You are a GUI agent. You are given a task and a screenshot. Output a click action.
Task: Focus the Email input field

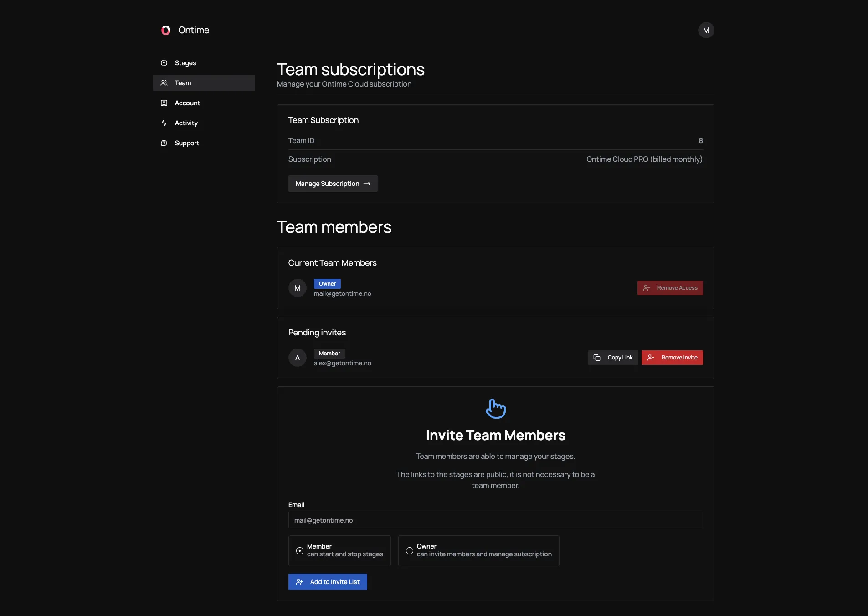pyautogui.click(x=495, y=520)
